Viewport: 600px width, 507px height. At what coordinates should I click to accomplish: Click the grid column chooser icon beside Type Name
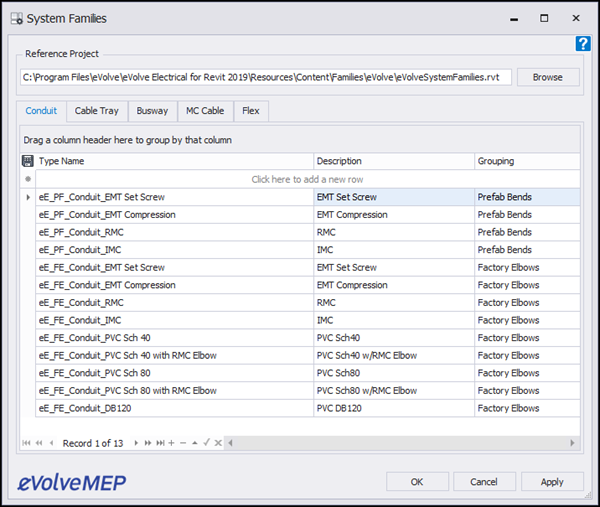pos(28,161)
